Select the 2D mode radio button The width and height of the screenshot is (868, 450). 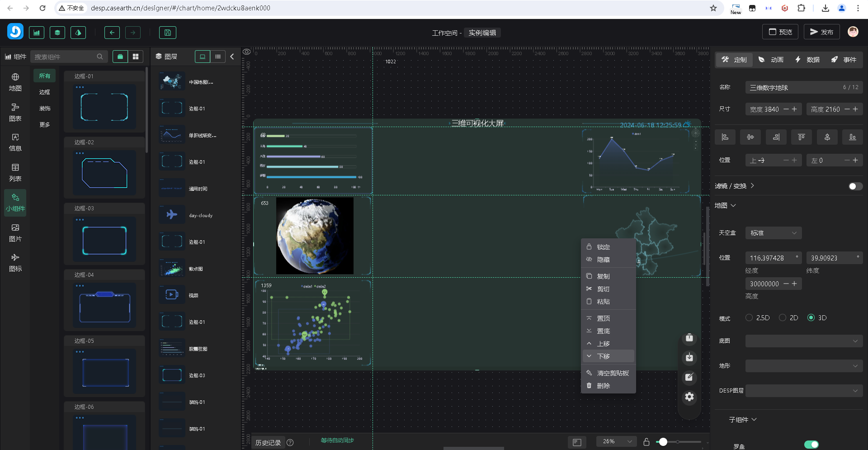pyautogui.click(x=783, y=318)
